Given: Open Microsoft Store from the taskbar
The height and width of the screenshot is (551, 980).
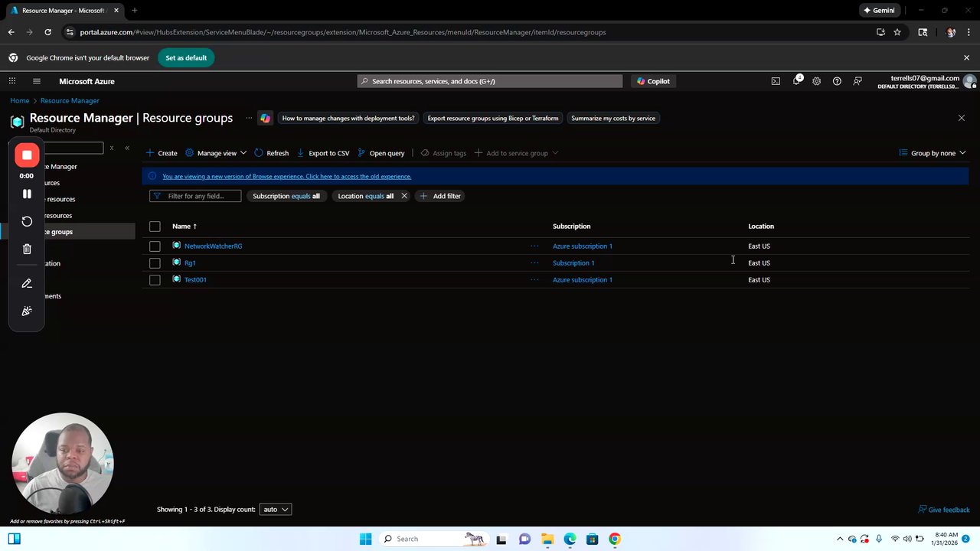Looking at the screenshot, I should tap(592, 539).
